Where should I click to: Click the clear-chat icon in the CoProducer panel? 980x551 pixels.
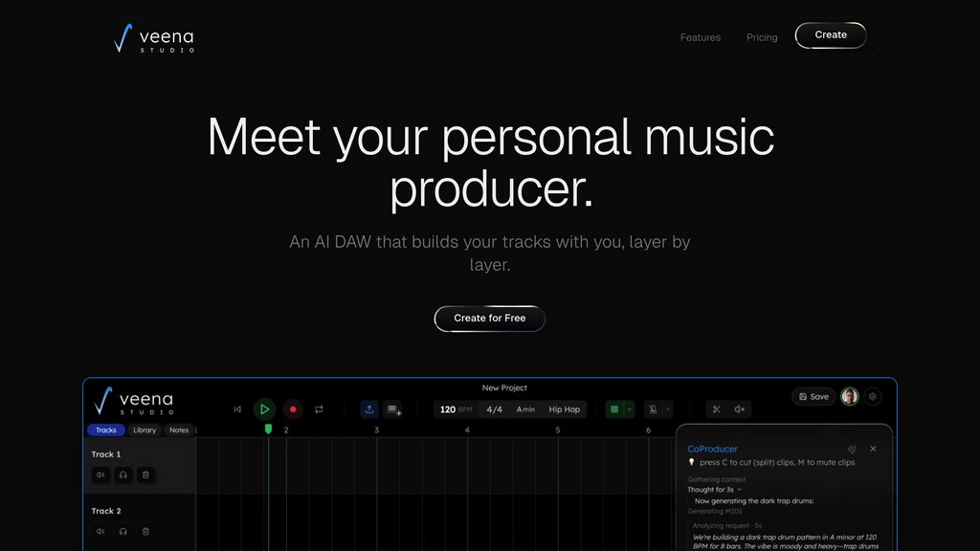point(851,450)
